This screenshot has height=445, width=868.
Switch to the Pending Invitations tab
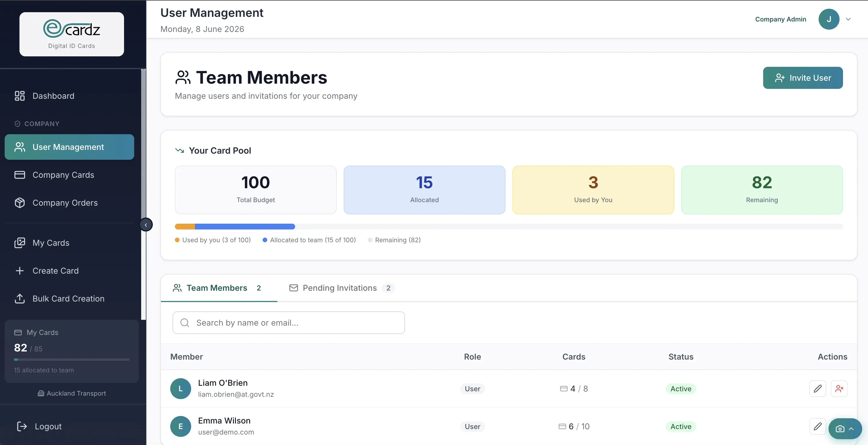coord(342,288)
